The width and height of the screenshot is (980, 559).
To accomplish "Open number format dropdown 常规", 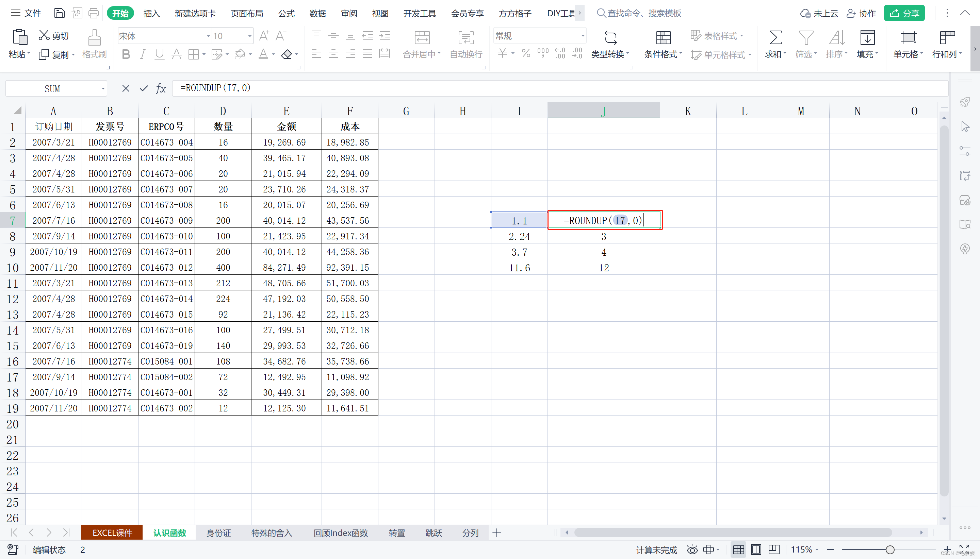I will click(583, 36).
